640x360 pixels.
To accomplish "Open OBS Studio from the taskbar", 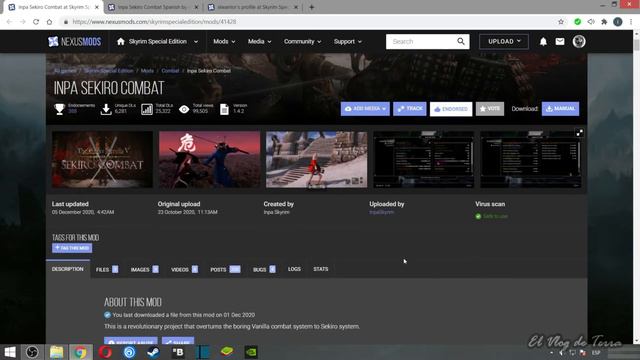I will [x=32, y=352].
